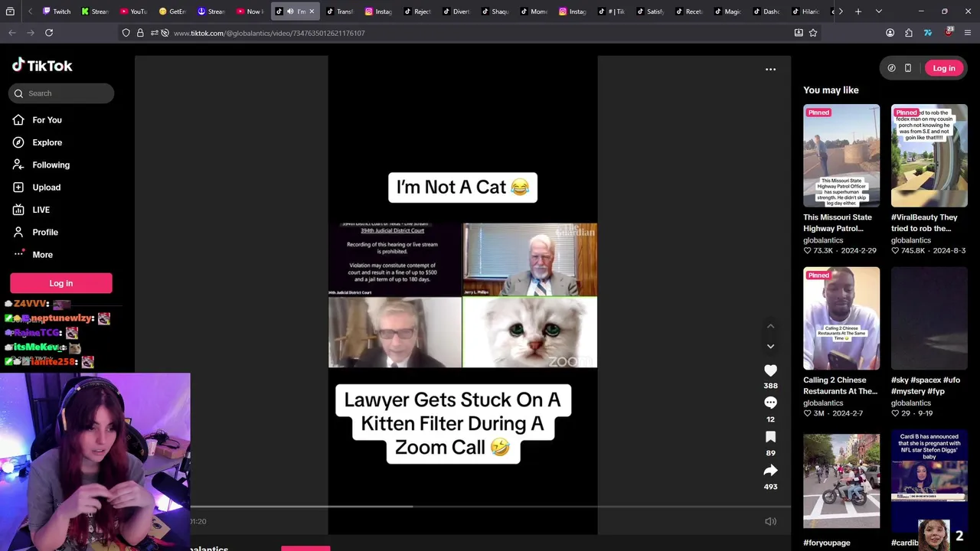Open the #sky #spacex #ufo video thumbnail
This screenshot has width=980, height=551.
point(929,318)
